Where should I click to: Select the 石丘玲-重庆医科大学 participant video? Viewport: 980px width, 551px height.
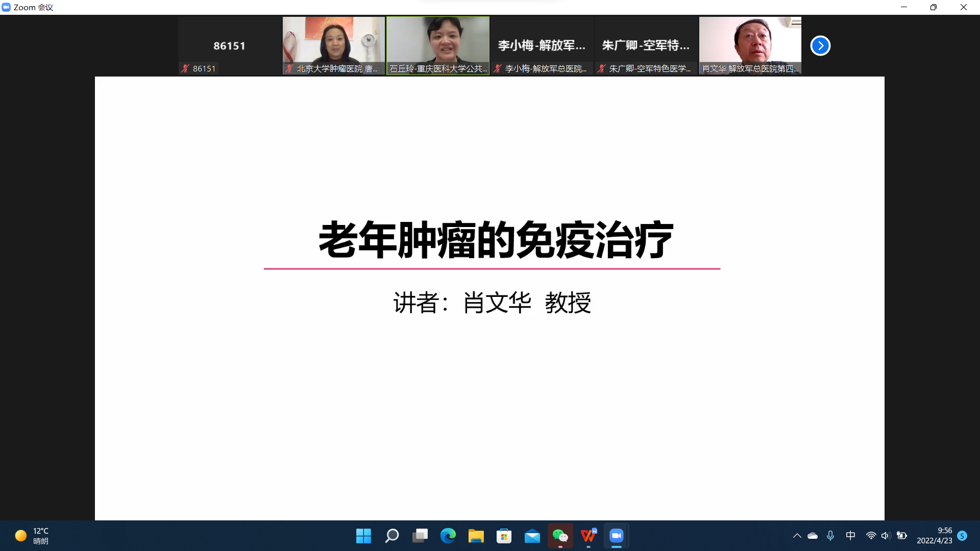[x=438, y=45]
